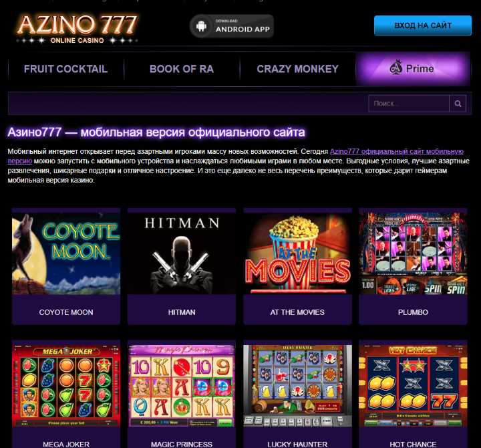
Task: Click the magnifier search icon
Action: (x=458, y=104)
